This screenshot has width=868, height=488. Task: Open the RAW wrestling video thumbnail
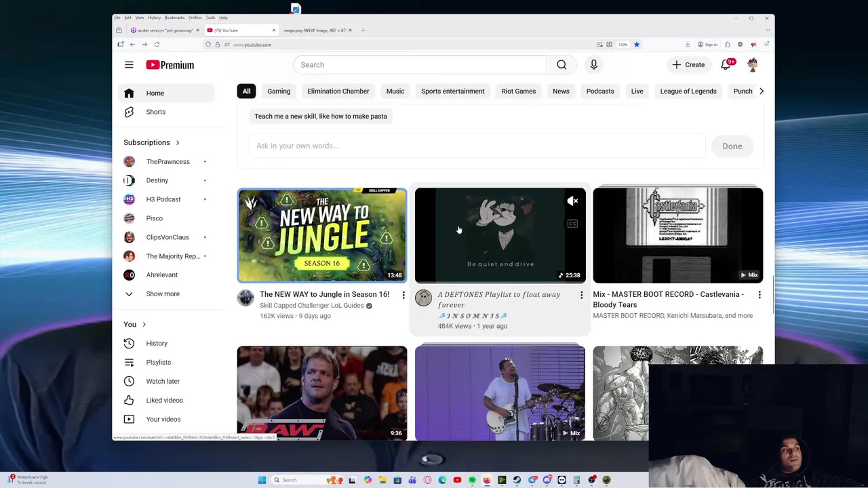pos(322,392)
